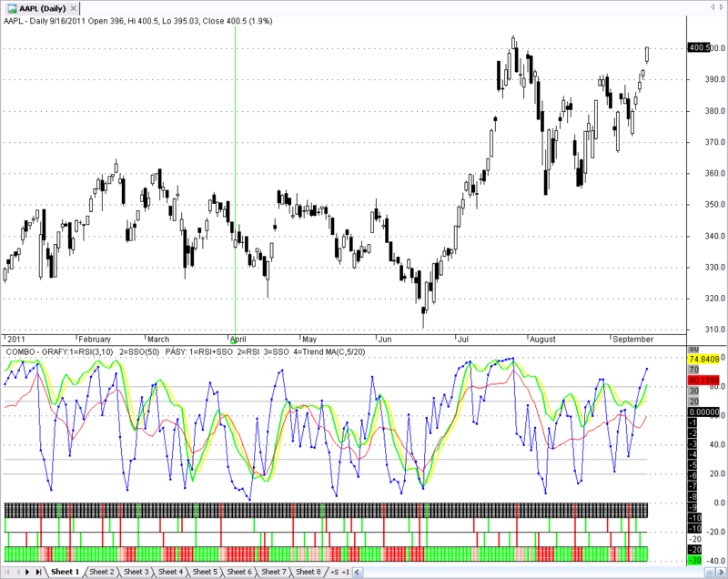This screenshot has height=579, width=728.
Task: Click the 2011 year axis label
Action: (16, 339)
